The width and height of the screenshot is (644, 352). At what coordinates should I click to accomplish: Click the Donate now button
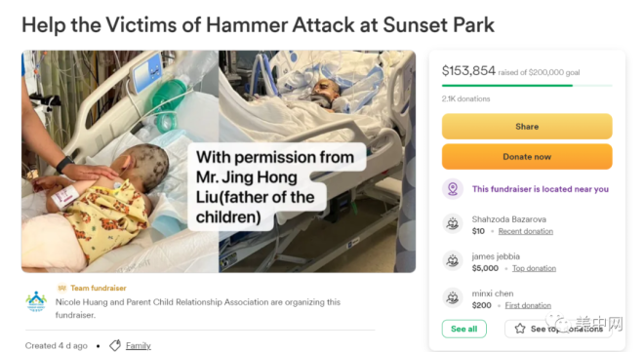coord(527,157)
